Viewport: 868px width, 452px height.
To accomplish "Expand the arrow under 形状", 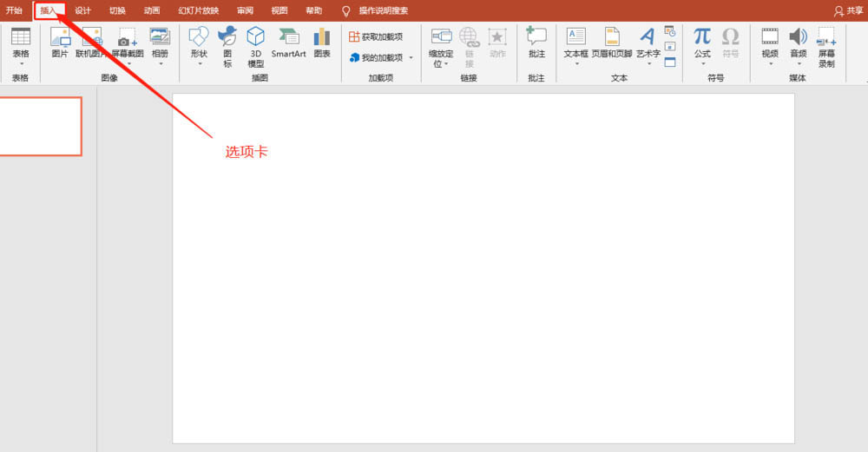I will pyautogui.click(x=200, y=64).
